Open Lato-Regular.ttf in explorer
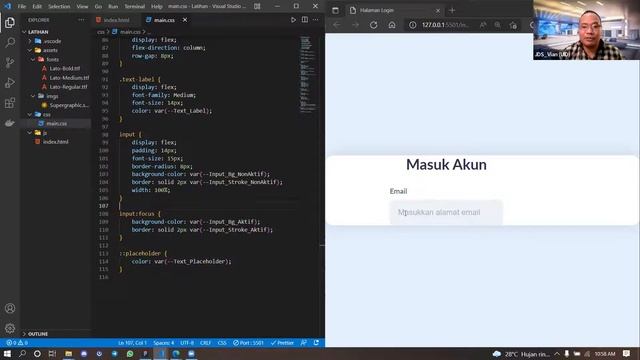 (x=68, y=87)
